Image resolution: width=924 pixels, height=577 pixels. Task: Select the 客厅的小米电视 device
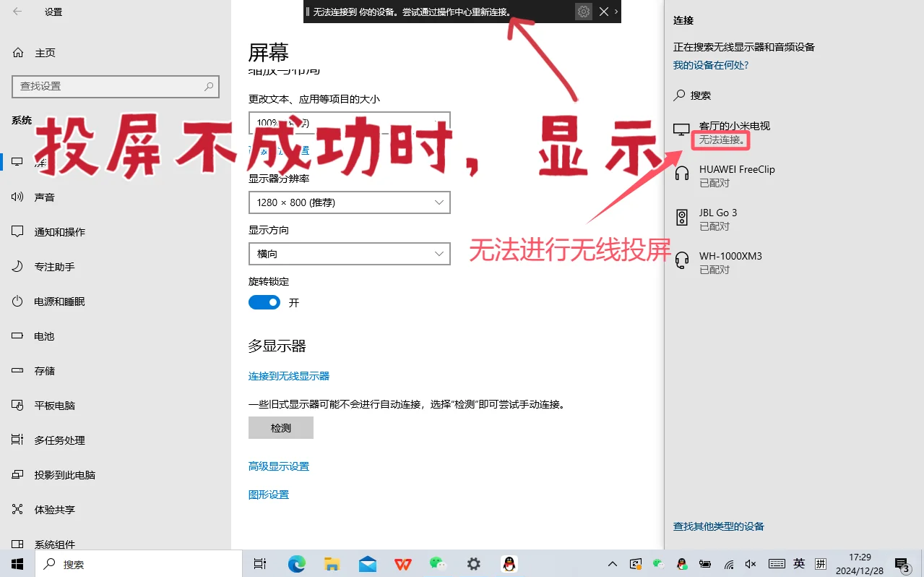coord(734,127)
